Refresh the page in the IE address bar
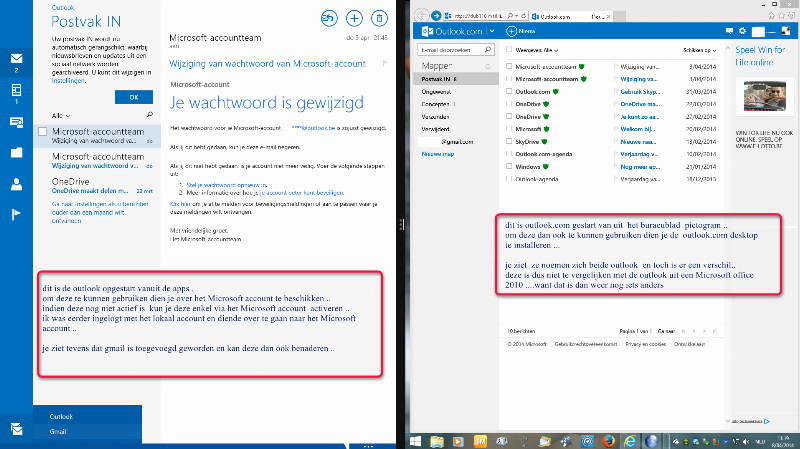Image resolution: width=800 pixels, height=449 pixels. tap(523, 16)
